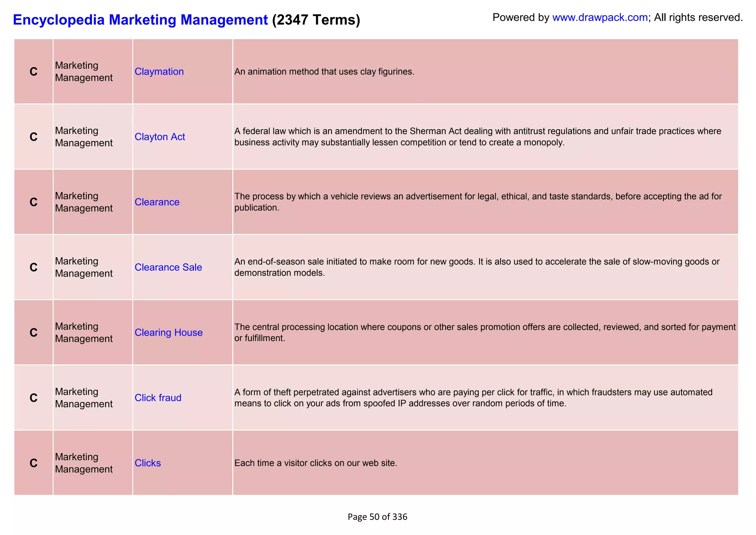This screenshot has width=756, height=535.
Task: Click the Encyclopedia Marketing Management title
Action: tap(140, 20)
